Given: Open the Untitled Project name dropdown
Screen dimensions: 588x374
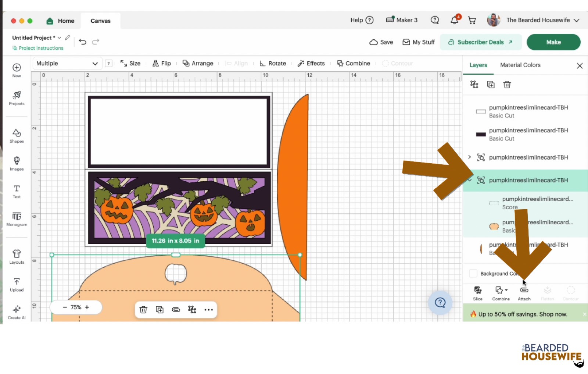Looking at the screenshot, I should coord(59,38).
